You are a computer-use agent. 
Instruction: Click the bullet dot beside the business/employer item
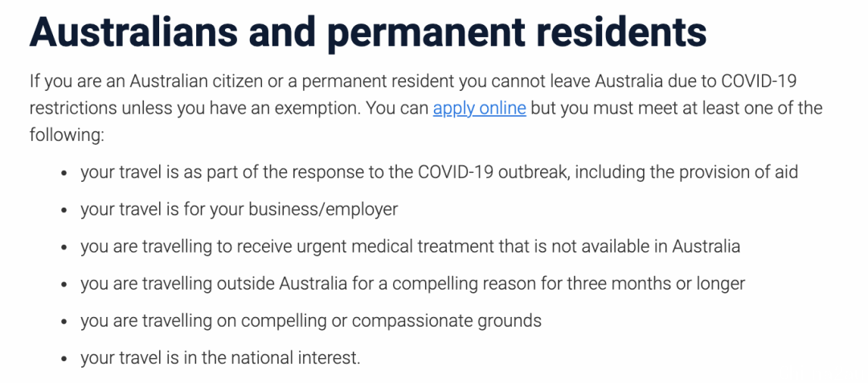point(65,211)
